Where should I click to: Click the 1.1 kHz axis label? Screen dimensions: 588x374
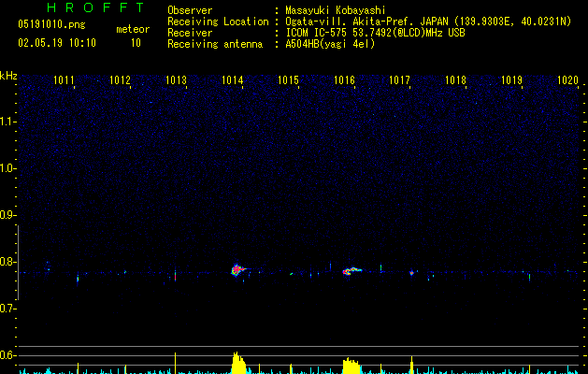pyautogui.click(x=8, y=122)
